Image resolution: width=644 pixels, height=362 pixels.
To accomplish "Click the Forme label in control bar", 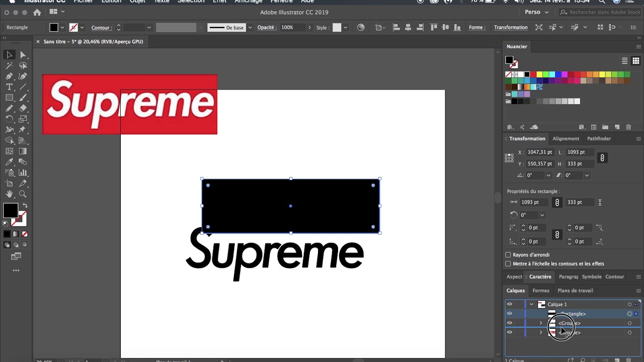I will [477, 28].
